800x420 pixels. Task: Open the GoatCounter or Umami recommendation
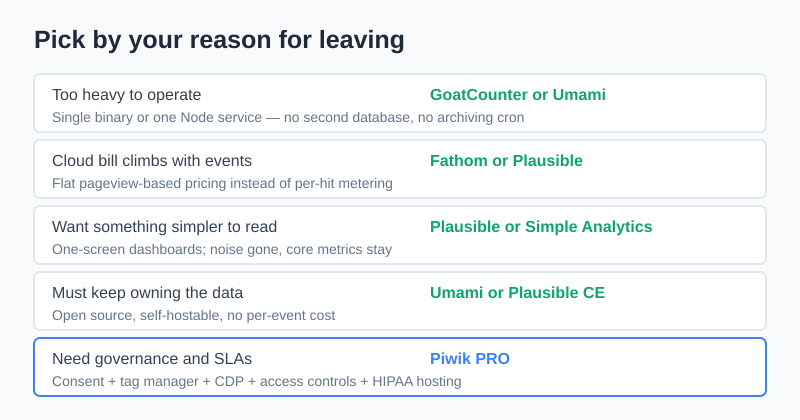[x=518, y=95]
